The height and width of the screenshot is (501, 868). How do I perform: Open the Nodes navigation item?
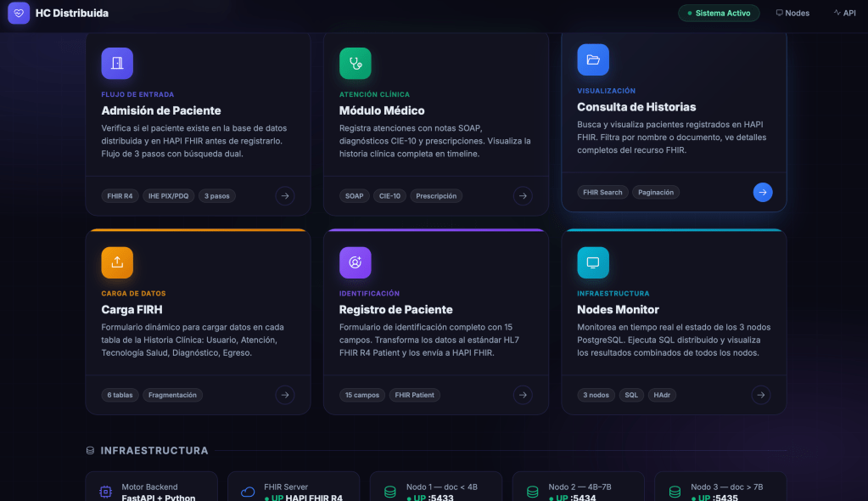click(x=792, y=14)
